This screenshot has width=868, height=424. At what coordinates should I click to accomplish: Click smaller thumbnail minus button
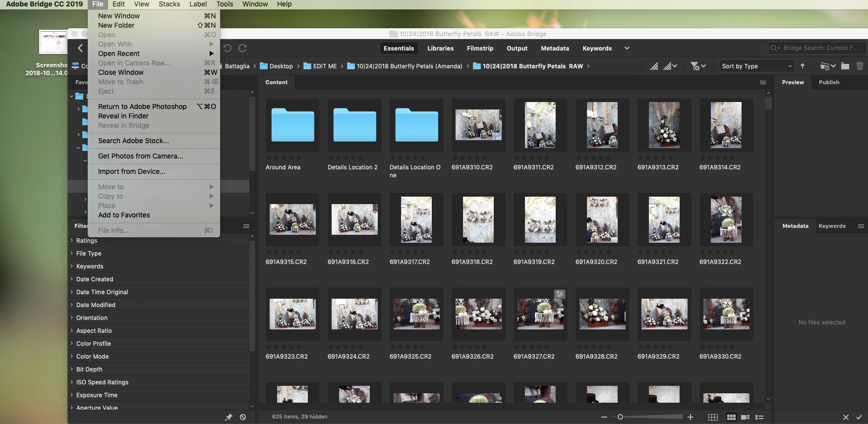604,417
